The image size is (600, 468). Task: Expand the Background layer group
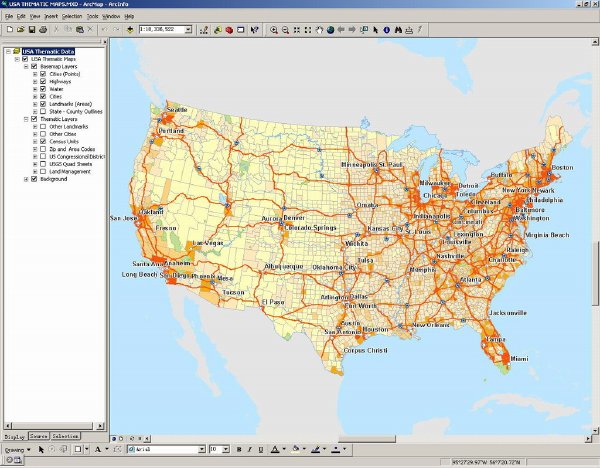click(x=26, y=179)
